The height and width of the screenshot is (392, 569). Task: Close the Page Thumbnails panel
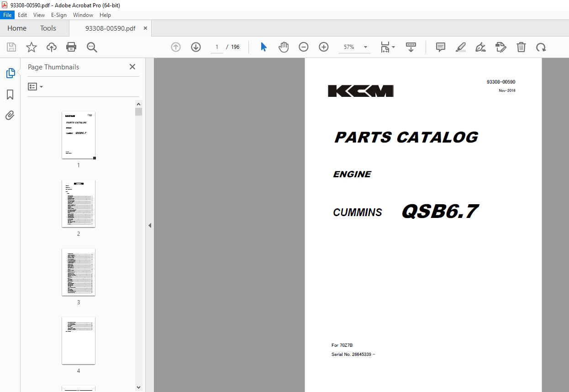point(132,67)
